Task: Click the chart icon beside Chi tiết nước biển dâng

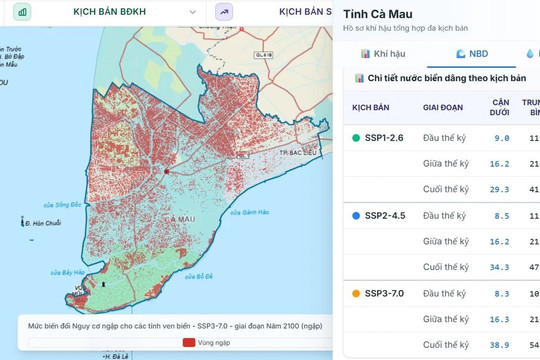Action: (359, 78)
